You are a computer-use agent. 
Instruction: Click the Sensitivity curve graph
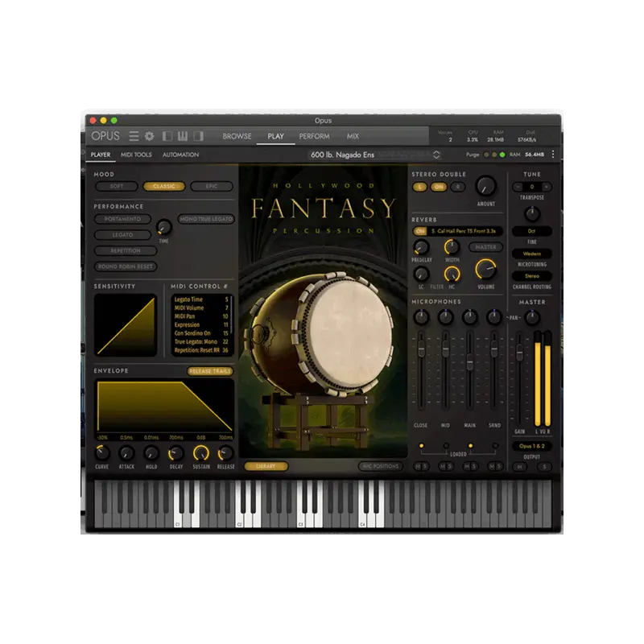coord(126,325)
